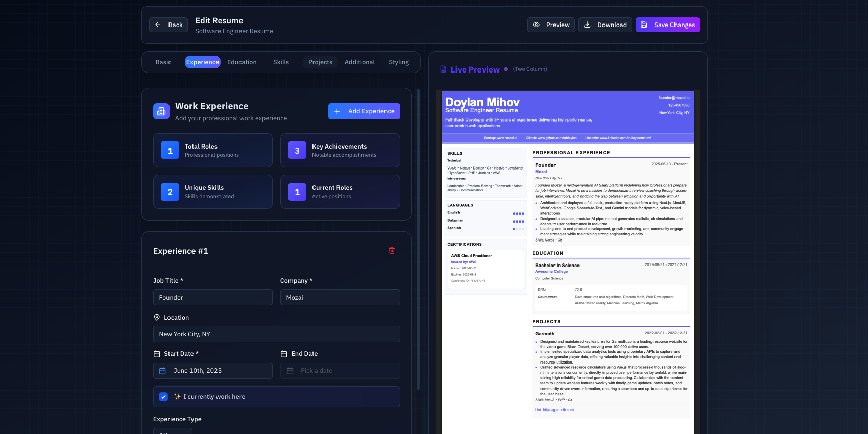Click the eye icon for Preview

tap(536, 25)
